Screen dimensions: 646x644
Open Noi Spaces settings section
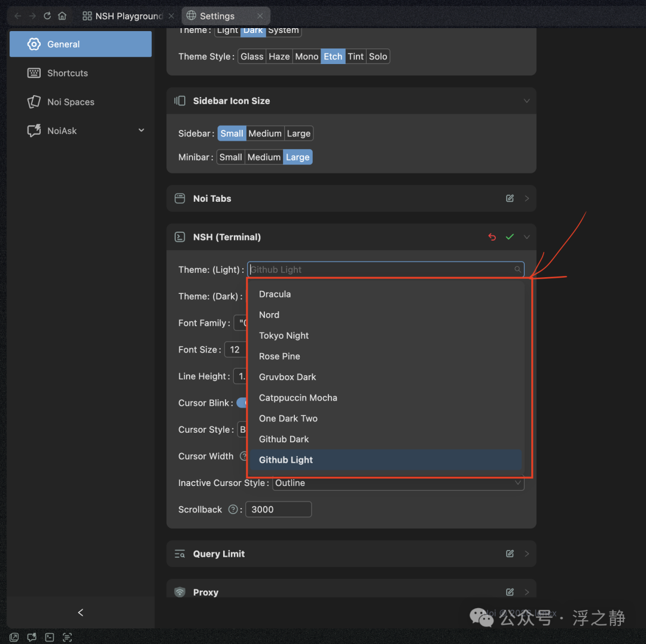[x=81, y=102]
